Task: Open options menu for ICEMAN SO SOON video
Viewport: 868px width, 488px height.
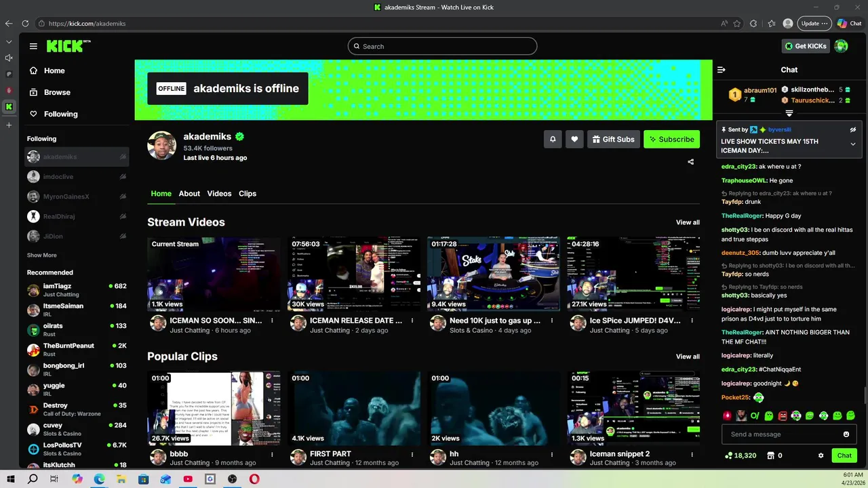Action: (x=272, y=321)
